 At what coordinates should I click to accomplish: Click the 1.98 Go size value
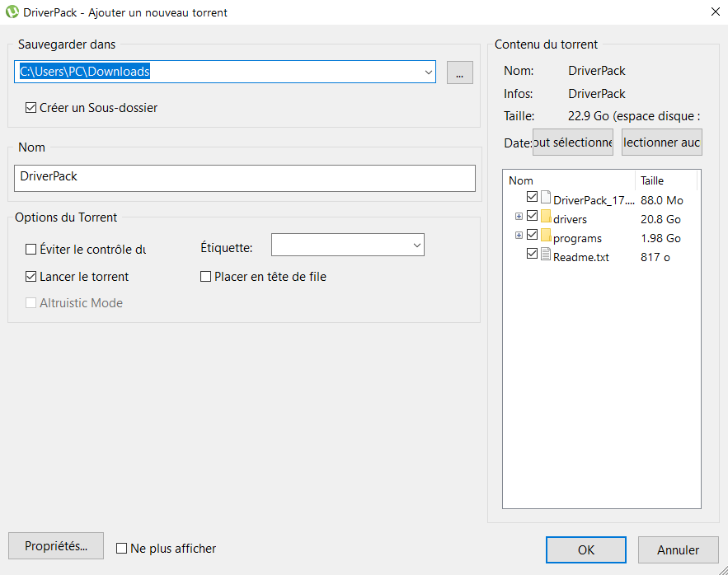pos(660,239)
